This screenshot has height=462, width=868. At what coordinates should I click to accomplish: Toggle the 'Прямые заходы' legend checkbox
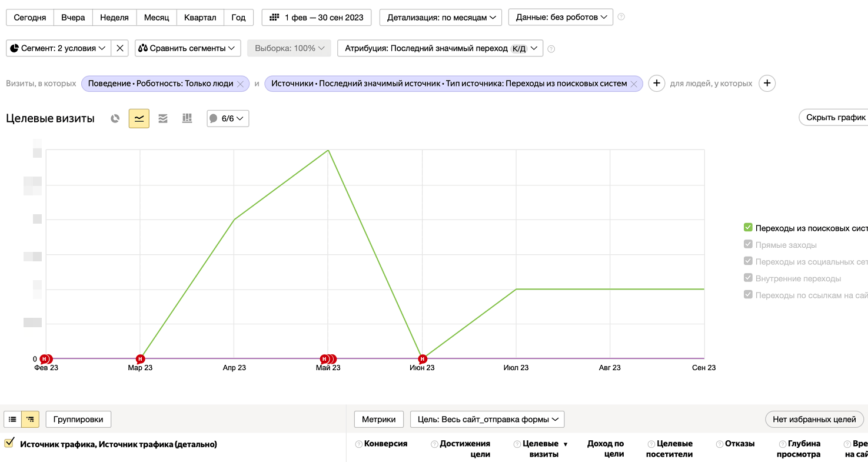(748, 244)
